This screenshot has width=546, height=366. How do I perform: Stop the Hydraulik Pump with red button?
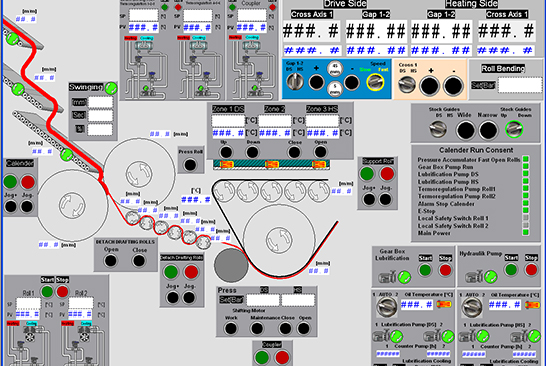[x=531, y=270]
